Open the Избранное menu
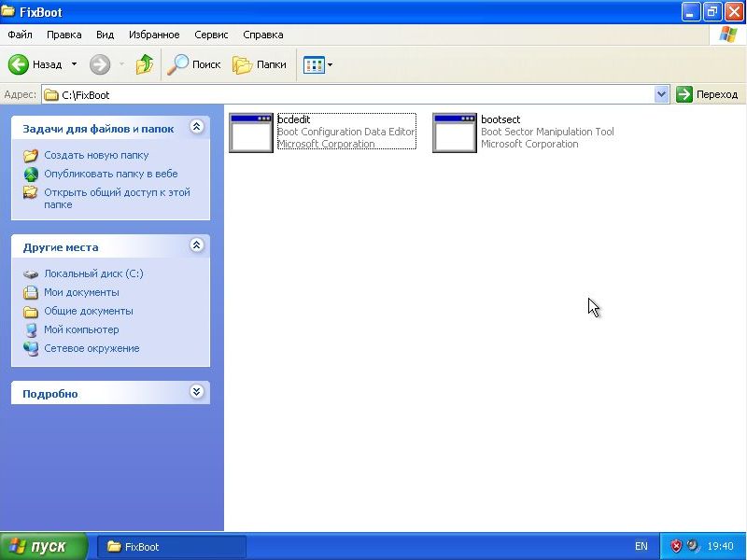Viewport: 747px width, 560px height. 154,35
